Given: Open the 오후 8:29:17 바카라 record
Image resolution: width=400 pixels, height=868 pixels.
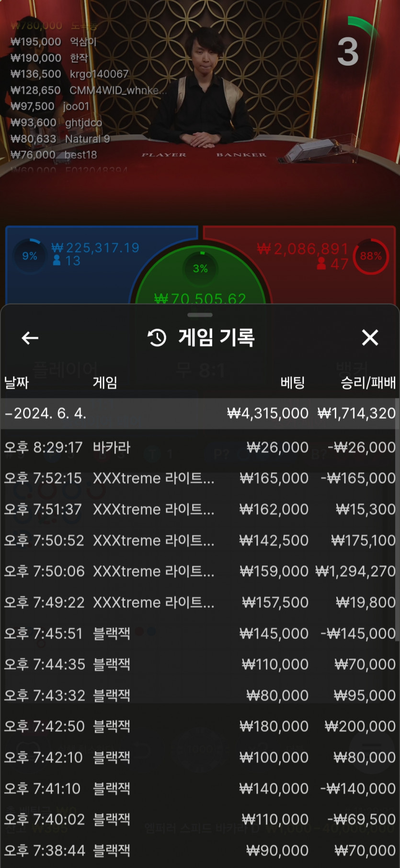Looking at the screenshot, I should tap(200, 447).
